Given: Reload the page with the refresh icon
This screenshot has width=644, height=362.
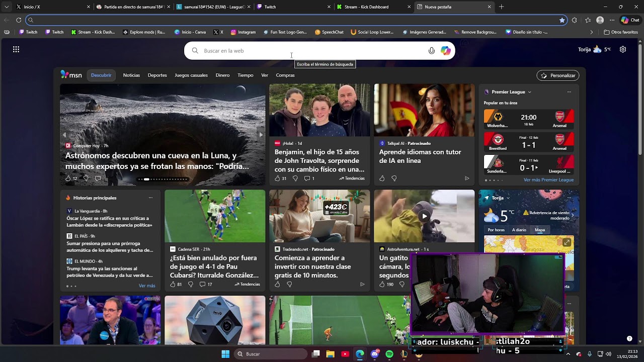Looking at the screenshot, I should coord(19,20).
